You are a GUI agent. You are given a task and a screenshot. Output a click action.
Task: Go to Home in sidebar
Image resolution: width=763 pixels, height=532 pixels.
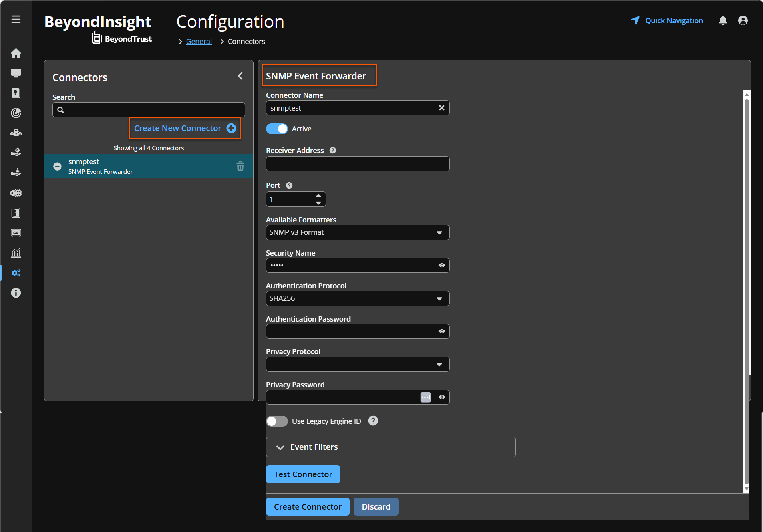pyautogui.click(x=16, y=53)
